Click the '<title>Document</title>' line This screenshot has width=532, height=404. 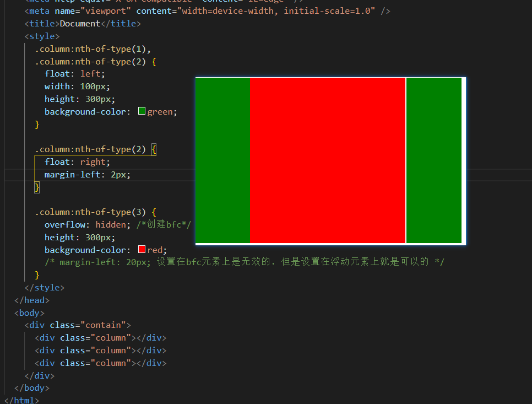coord(83,24)
